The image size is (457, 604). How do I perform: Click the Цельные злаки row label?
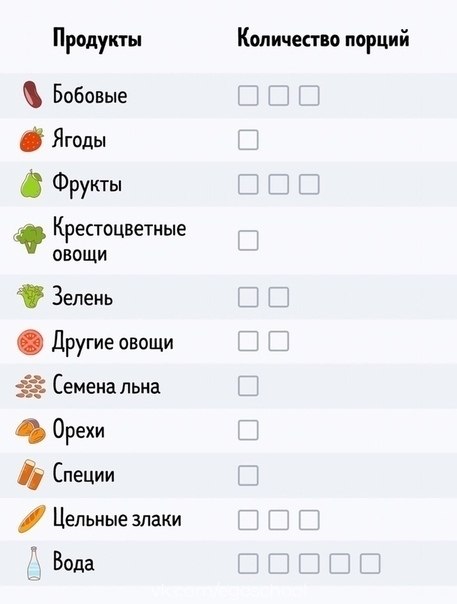click(x=117, y=519)
